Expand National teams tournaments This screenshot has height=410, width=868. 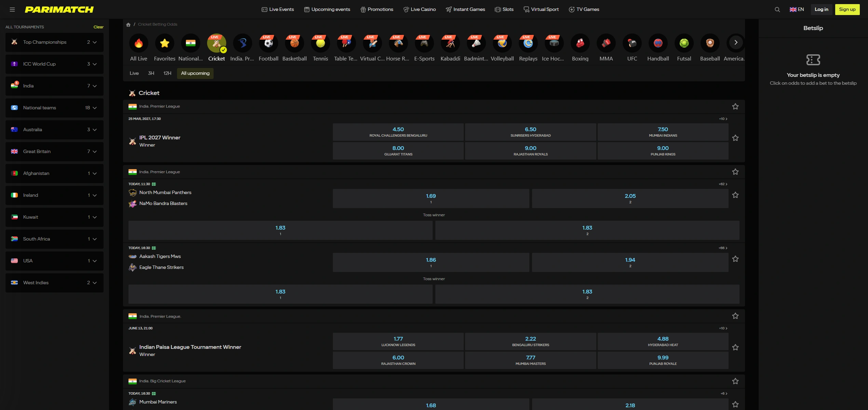click(54, 108)
